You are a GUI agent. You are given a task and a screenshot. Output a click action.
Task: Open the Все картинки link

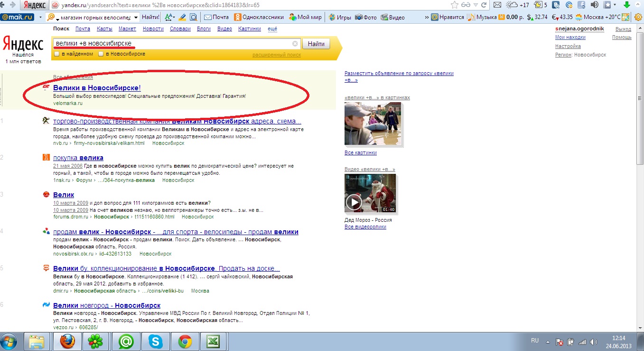coord(361,152)
